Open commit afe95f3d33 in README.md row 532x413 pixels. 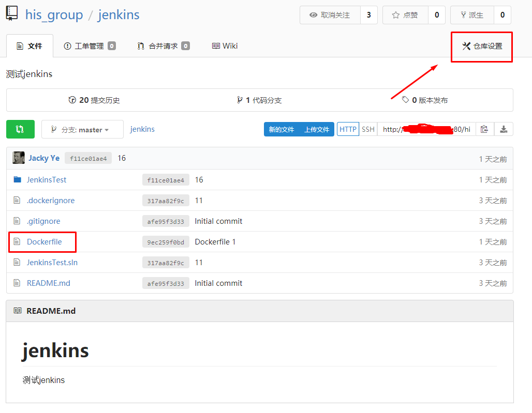166,284
